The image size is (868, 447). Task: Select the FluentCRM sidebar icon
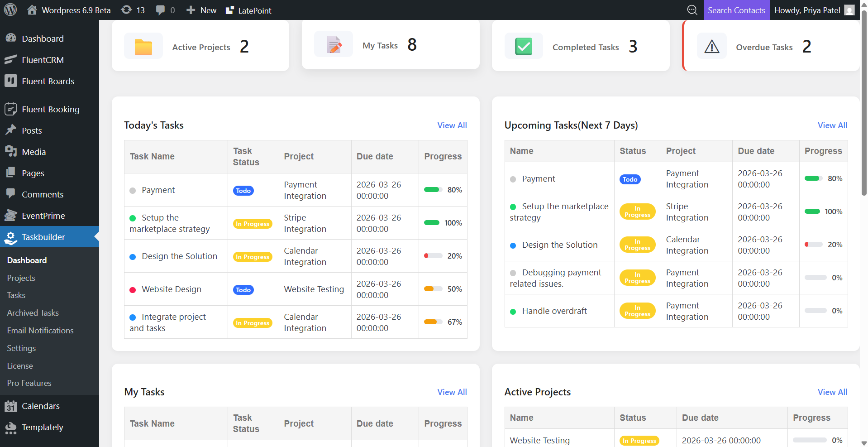point(11,60)
